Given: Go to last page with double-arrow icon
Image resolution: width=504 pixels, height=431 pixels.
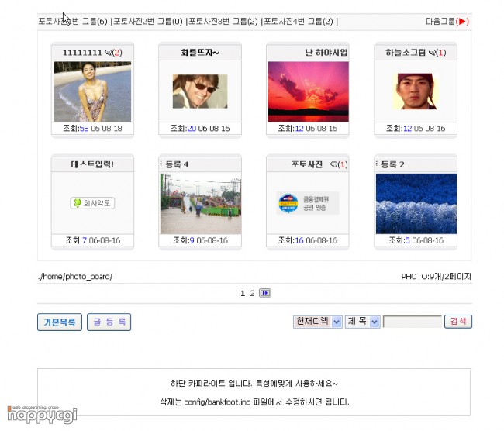Looking at the screenshot, I should pos(265,293).
